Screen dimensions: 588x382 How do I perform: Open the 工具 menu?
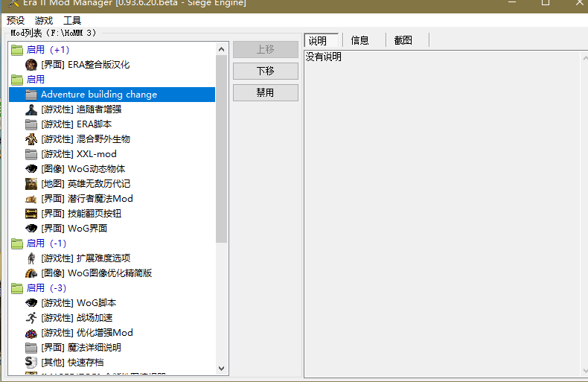pyautogui.click(x=72, y=20)
